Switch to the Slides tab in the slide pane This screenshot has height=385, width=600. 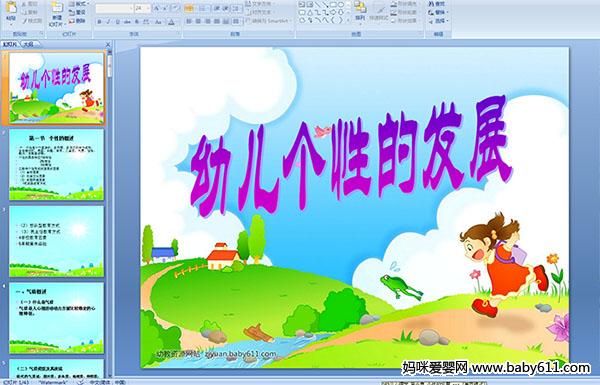click(x=9, y=44)
